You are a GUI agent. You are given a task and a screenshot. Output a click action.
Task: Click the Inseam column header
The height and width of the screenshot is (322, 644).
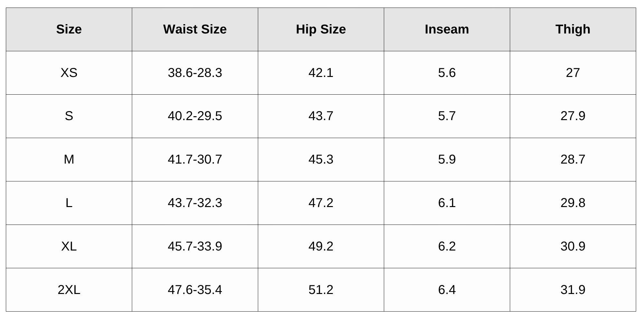coord(447,29)
